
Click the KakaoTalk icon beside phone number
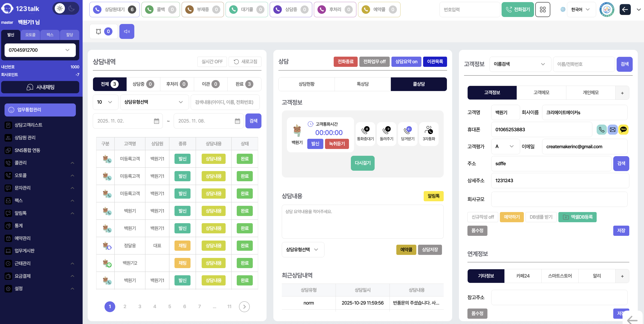623,130
